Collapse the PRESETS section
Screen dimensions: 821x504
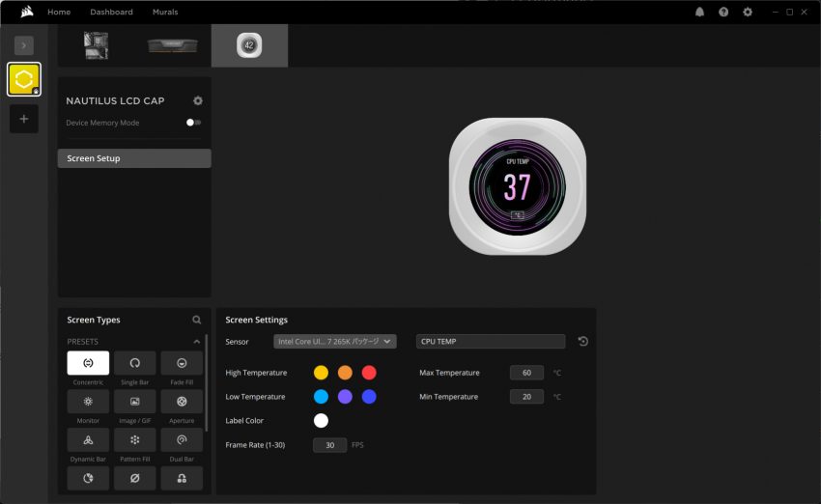click(197, 342)
